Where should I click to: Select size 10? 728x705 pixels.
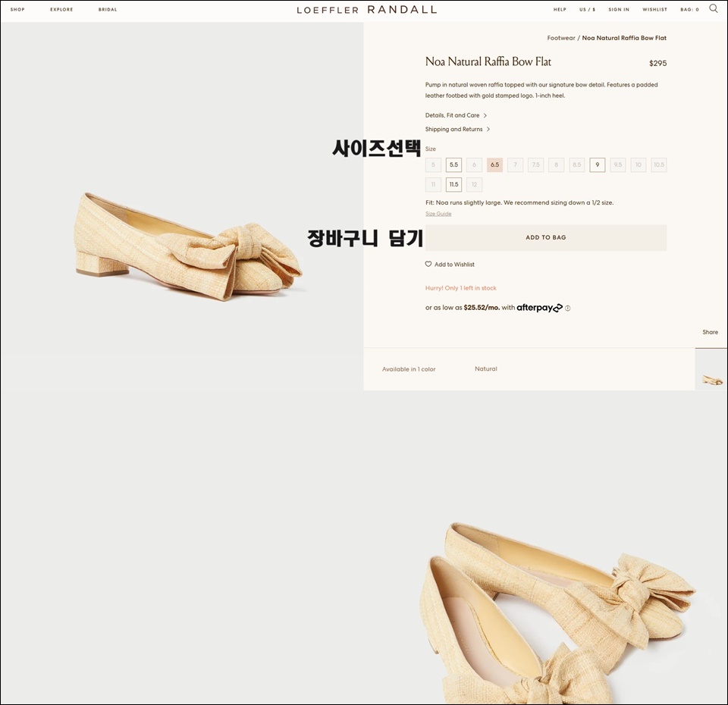click(x=639, y=164)
